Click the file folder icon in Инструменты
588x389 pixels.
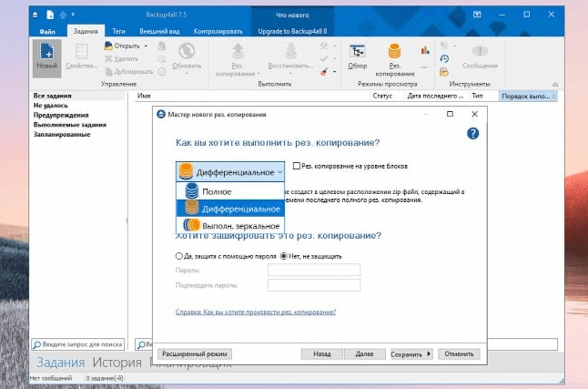point(444,72)
